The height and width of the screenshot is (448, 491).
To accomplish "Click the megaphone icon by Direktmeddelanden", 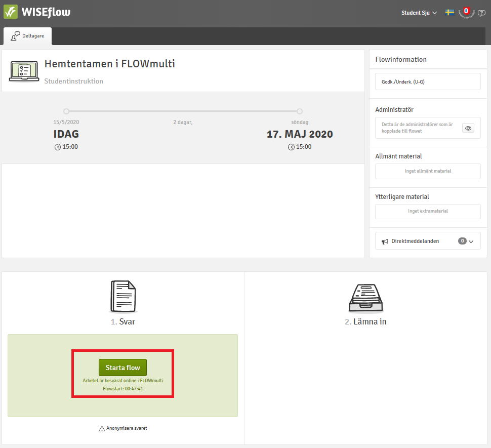I will pyautogui.click(x=385, y=241).
